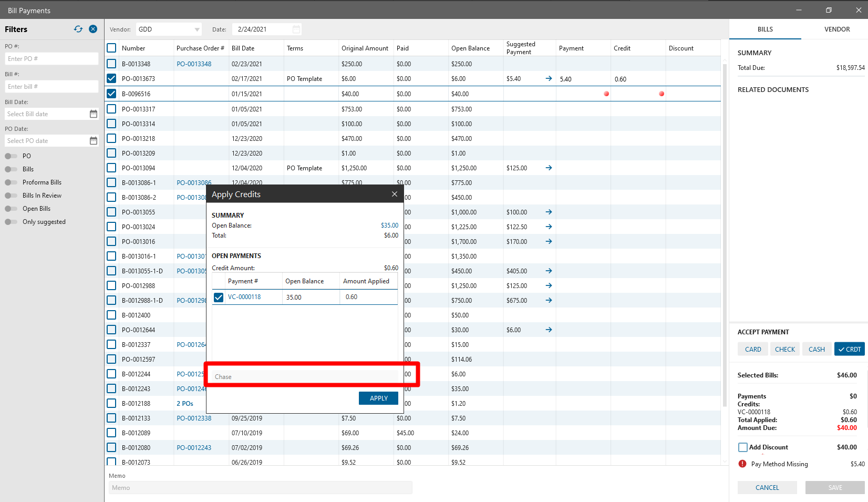Open the Vendor GDD dropdown

point(197,29)
